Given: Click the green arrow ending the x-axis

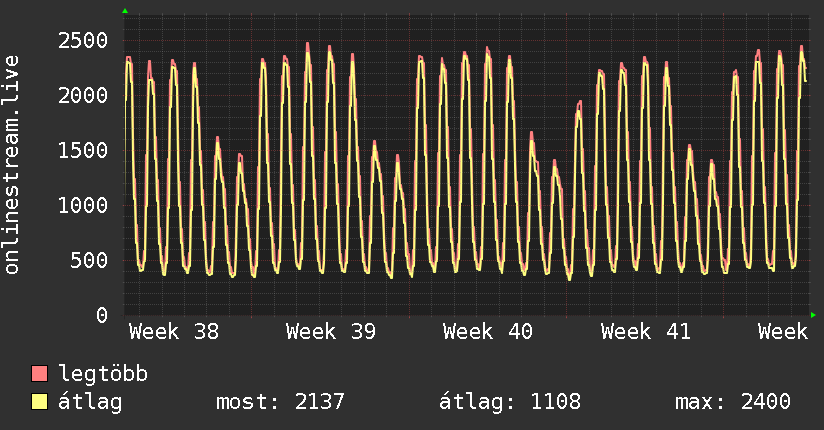Looking at the screenshot, I should 813,315.
